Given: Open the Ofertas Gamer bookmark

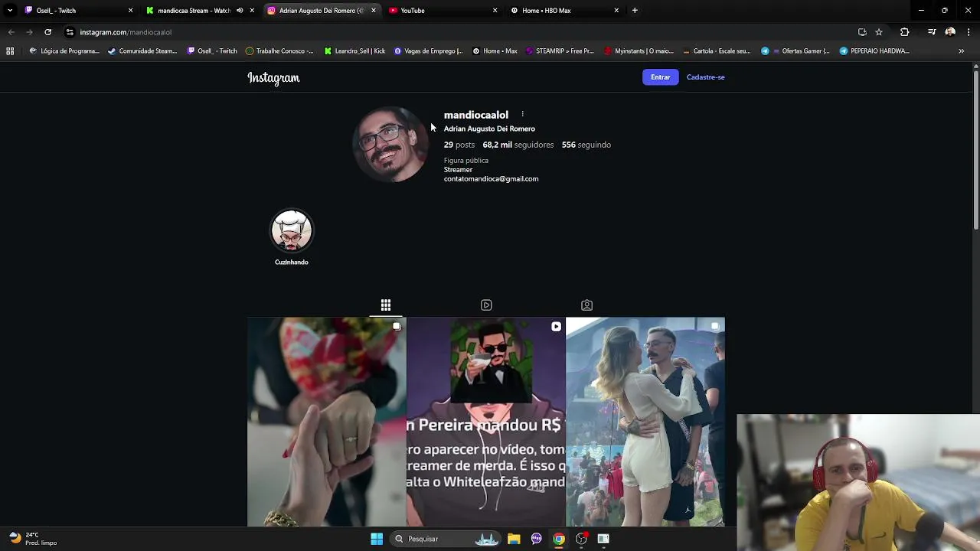Looking at the screenshot, I should point(795,51).
